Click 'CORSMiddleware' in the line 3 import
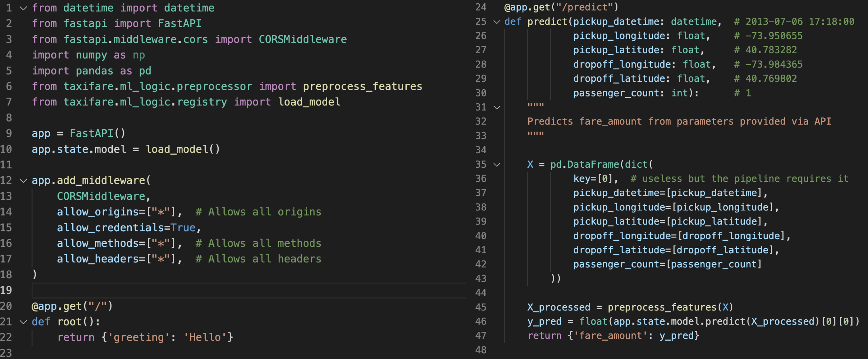This screenshot has height=359, width=868. tap(303, 39)
